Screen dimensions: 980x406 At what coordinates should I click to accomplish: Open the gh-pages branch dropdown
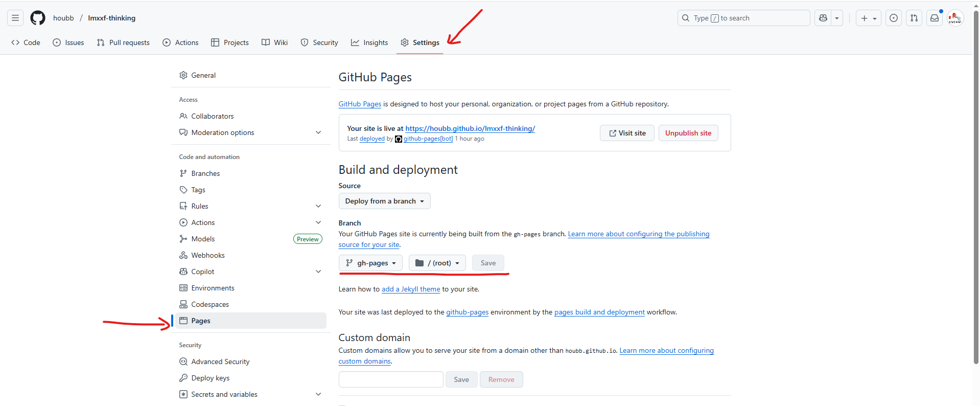[x=370, y=263]
